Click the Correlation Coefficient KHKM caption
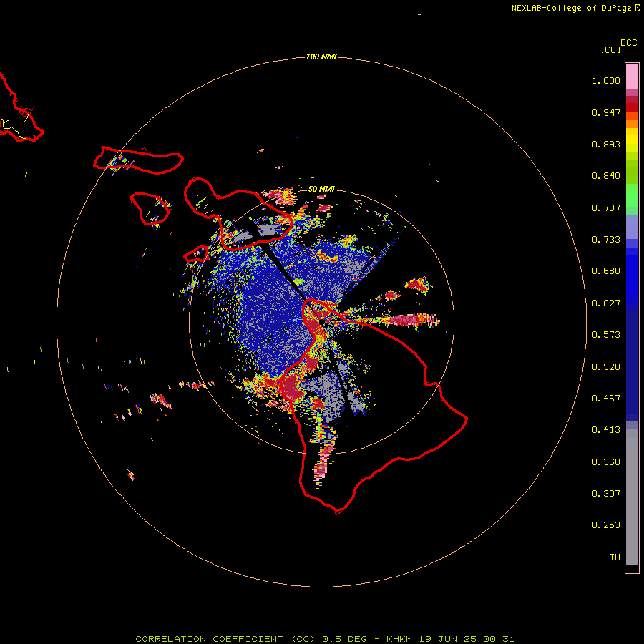644x644 pixels. pos(324,639)
